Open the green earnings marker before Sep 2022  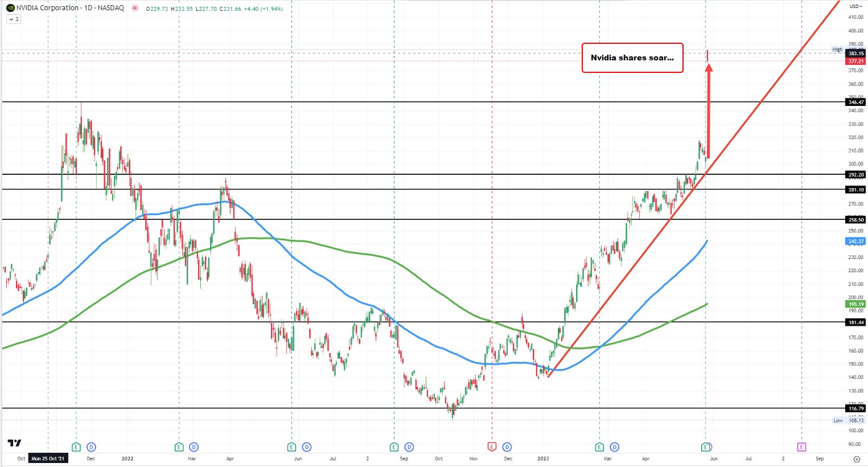[x=394, y=447]
